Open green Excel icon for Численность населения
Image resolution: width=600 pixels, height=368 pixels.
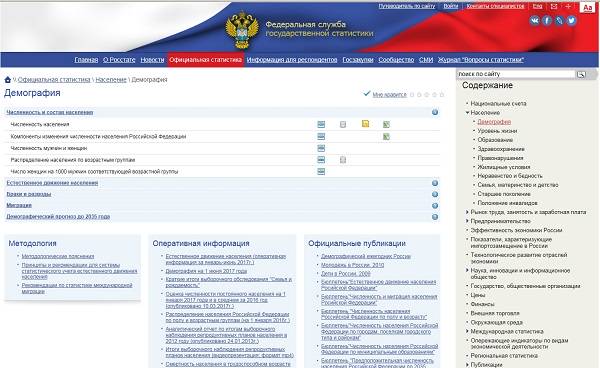tap(386, 124)
